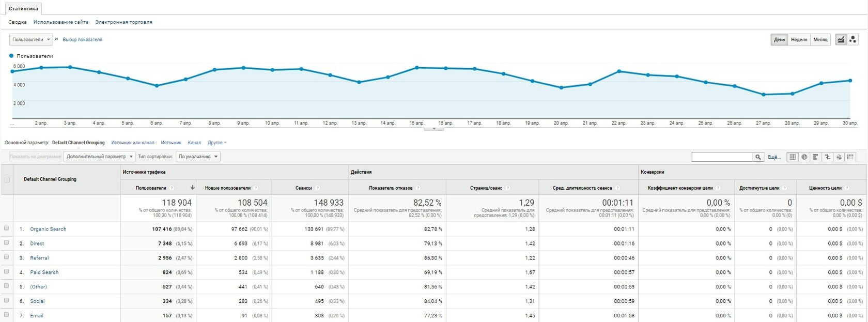This screenshot has width=868, height=322.
Task: Open the Email channel
Action: [x=37, y=316]
